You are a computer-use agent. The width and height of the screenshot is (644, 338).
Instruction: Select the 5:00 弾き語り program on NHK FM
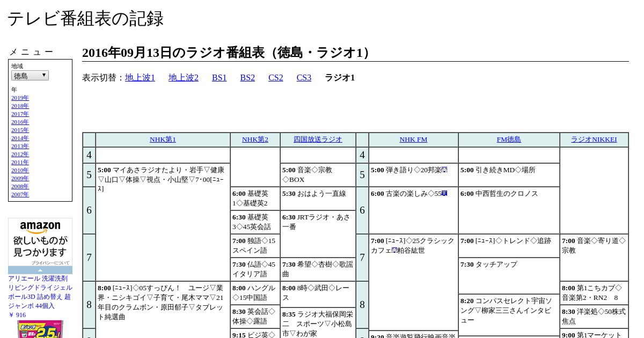[x=413, y=175]
